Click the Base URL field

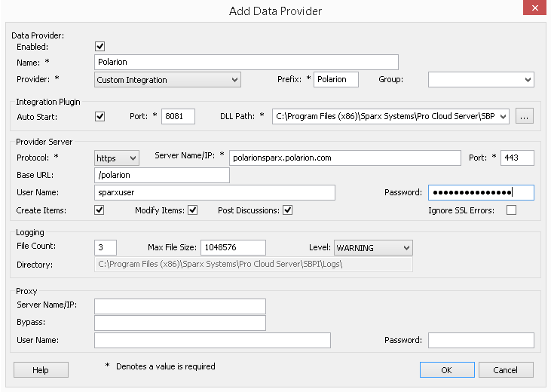(x=162, y=175)
